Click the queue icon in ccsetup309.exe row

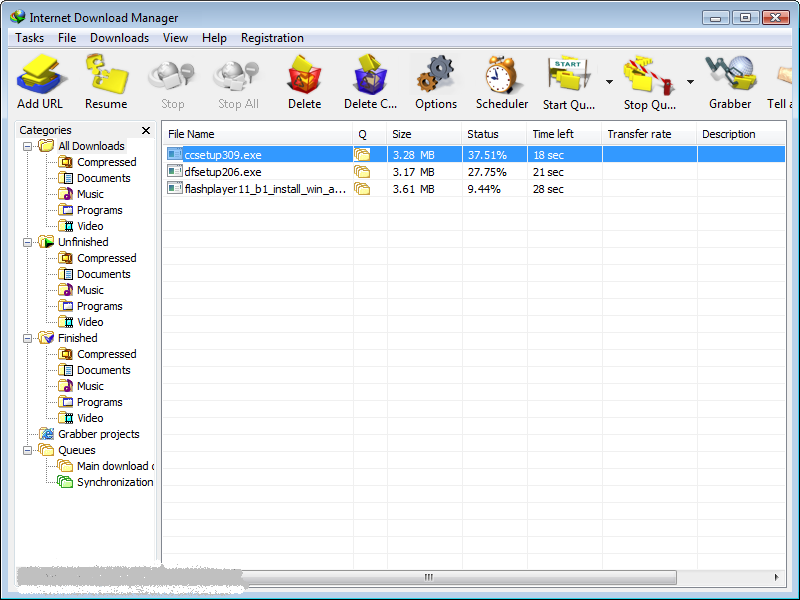tap(362, 154)
